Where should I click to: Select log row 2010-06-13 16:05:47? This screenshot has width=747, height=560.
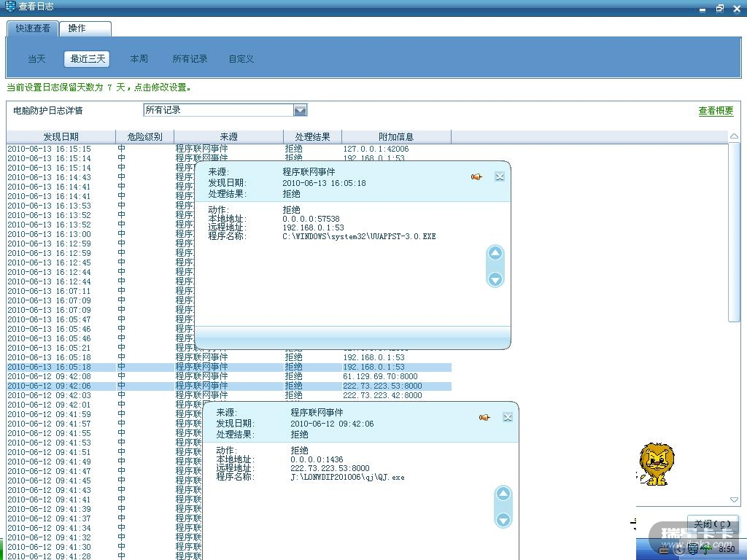tap(101, 319)
